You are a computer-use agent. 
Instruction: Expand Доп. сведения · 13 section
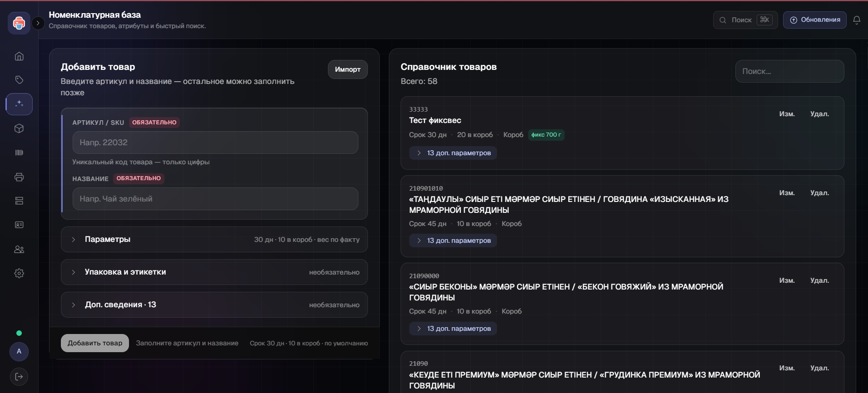(214, 305)
